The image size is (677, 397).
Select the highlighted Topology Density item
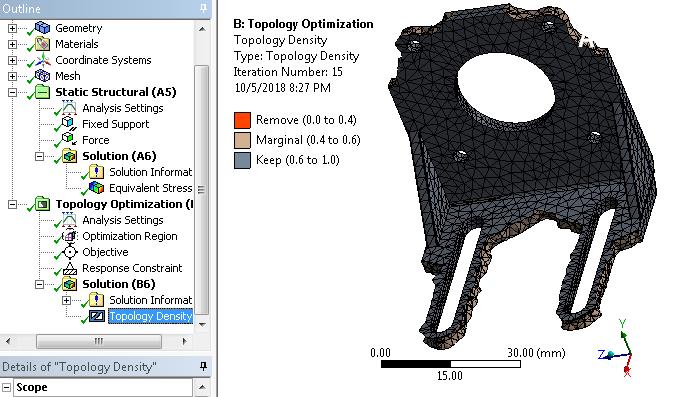pos(150,316)
